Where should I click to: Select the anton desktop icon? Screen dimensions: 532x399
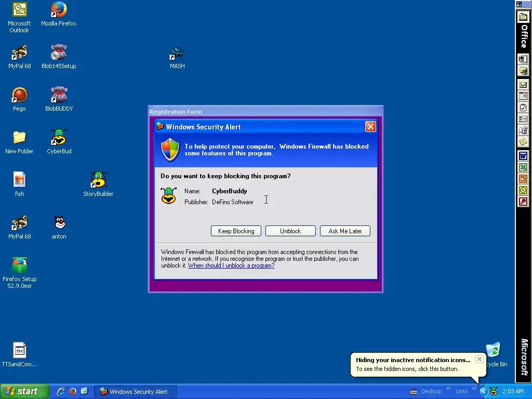[59, 228]
